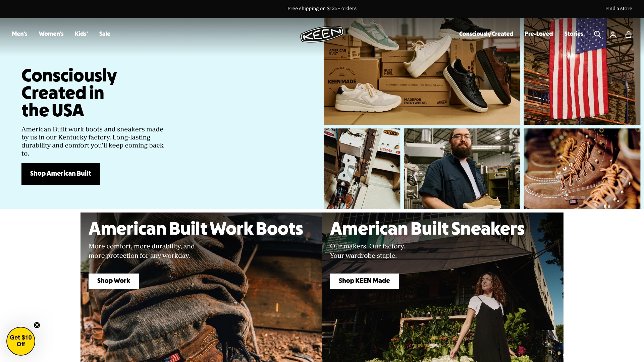Click the 'Our makers. Our factory.' description
The image size is (644, 362).
click(368, 251)
